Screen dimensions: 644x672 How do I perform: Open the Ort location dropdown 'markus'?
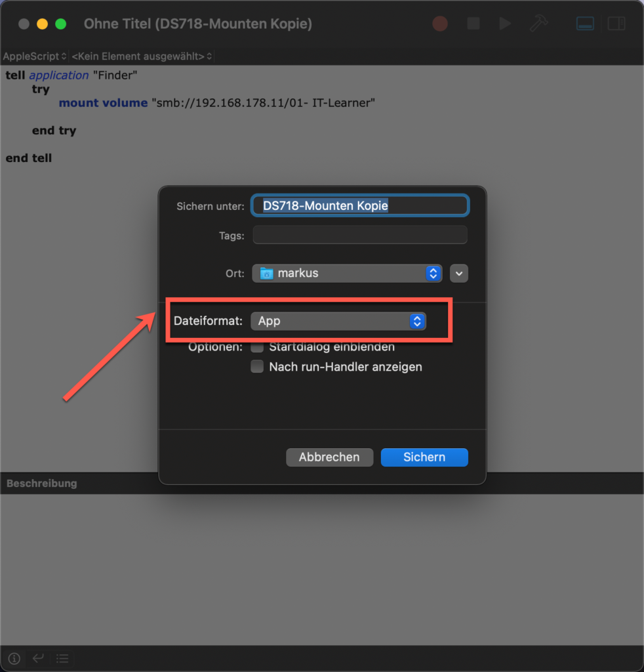point(347,274)
